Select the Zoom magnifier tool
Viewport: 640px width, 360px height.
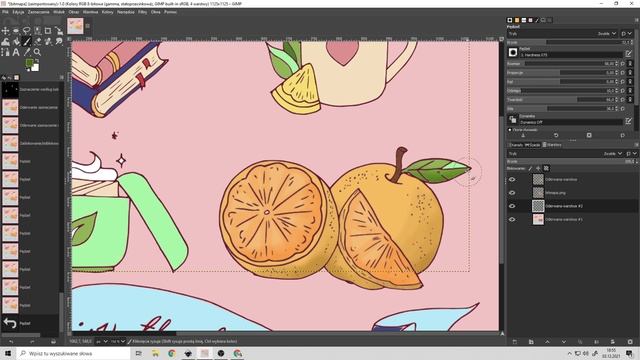click(37, 52)
